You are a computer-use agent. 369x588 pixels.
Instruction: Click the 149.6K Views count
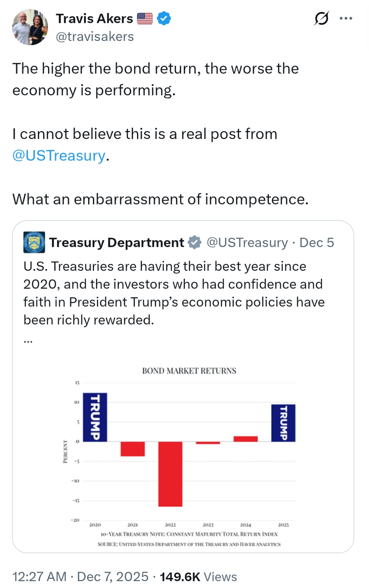pyautogui.click(x=198, y=577)
